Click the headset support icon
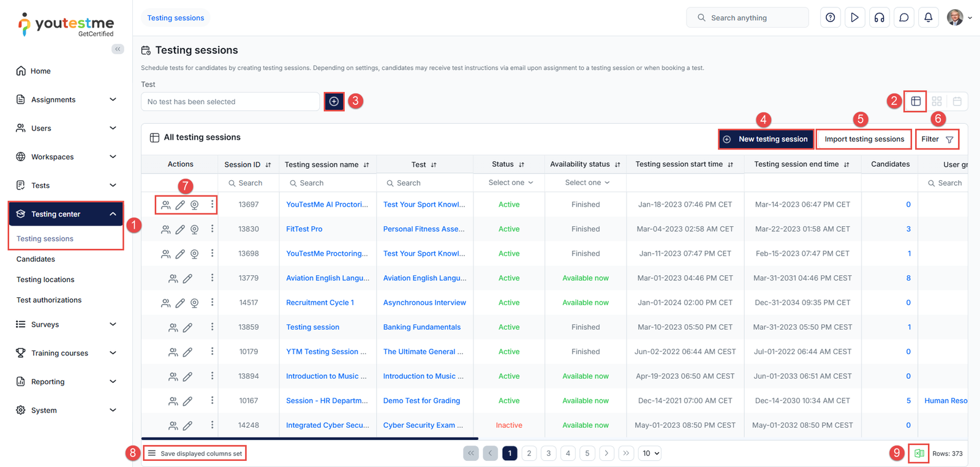Screen dimensions: 980x467 (x=879, y=18)
